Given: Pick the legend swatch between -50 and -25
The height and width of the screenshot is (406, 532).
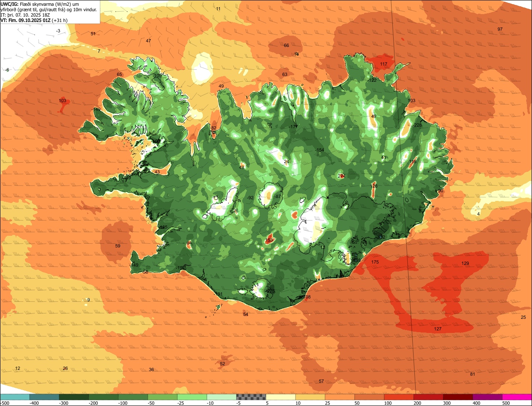Looking at the screenshot, I should (x=162, y=397).
